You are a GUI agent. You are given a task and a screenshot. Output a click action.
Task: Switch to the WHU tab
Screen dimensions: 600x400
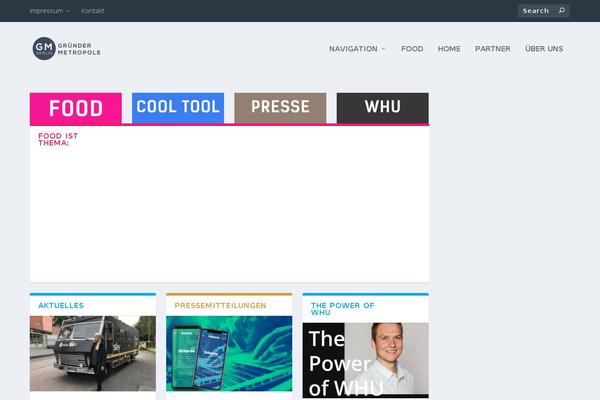tap(383, 108)
